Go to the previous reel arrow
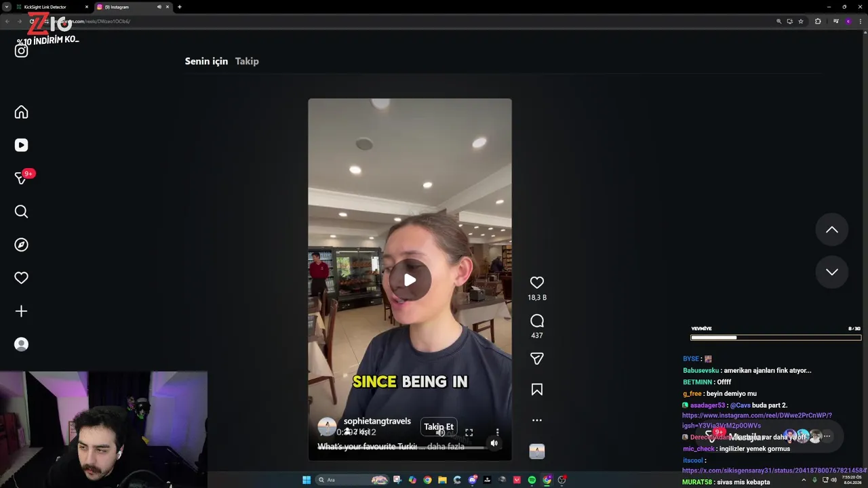This screenshot has width=868, height=488. pyautogui.click(x=831, y=230)
